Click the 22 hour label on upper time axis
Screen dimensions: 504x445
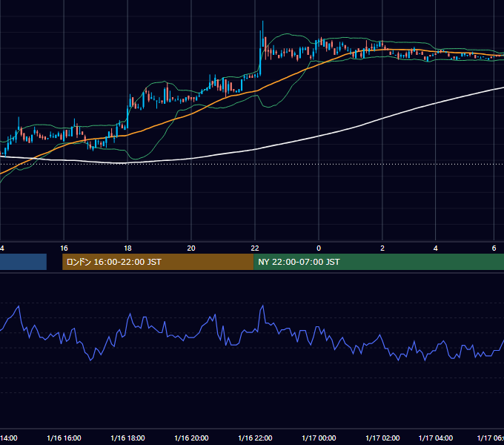click(255, 248)
